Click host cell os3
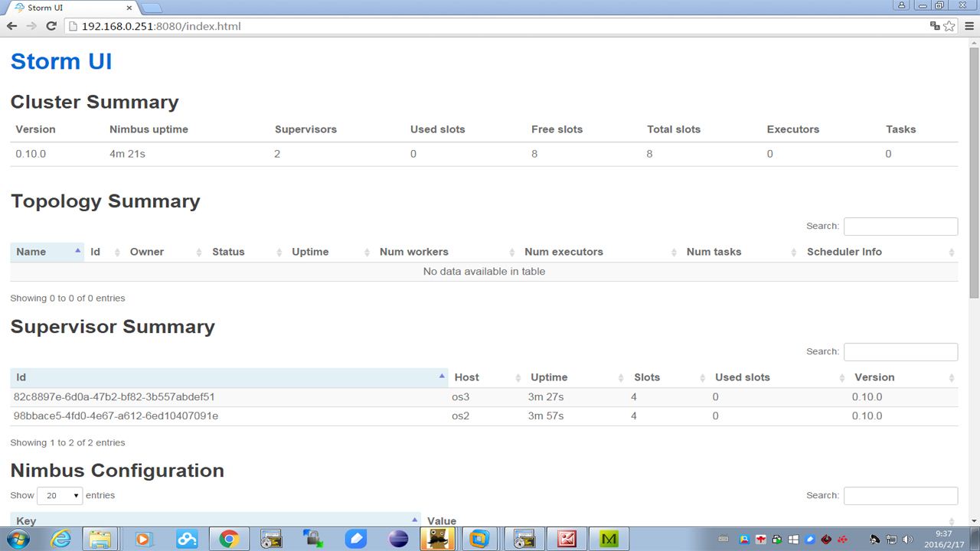The width and height of the screenshot is (980, 551). [x=460, y=397]
